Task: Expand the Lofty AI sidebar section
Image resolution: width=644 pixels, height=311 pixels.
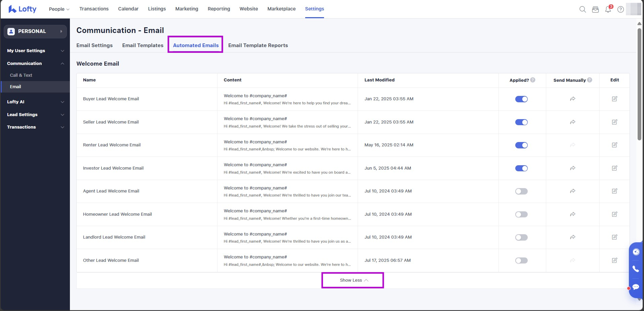Action: (35, 102)
